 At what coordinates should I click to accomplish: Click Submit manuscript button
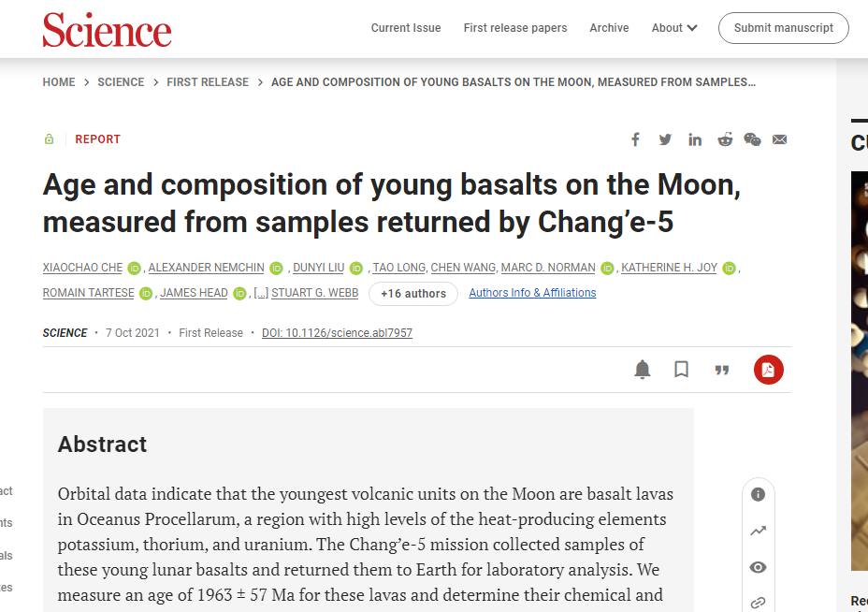click(x=783, y=28)
